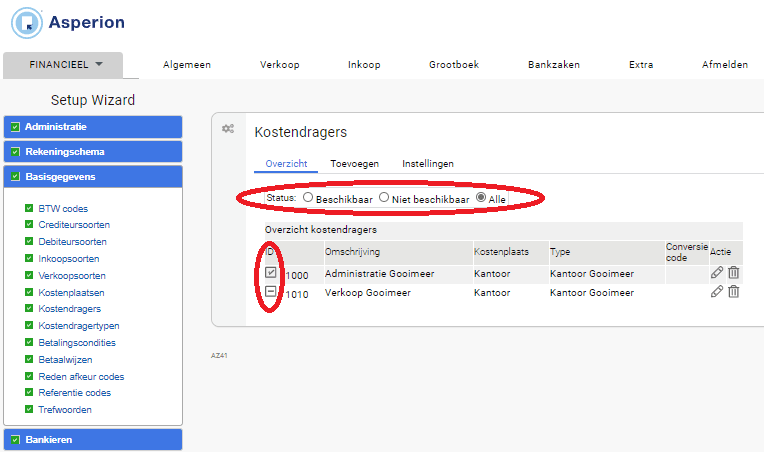Click the Omschrijving column header
Viewport: 764px width, 452px height.
point(352,252)
